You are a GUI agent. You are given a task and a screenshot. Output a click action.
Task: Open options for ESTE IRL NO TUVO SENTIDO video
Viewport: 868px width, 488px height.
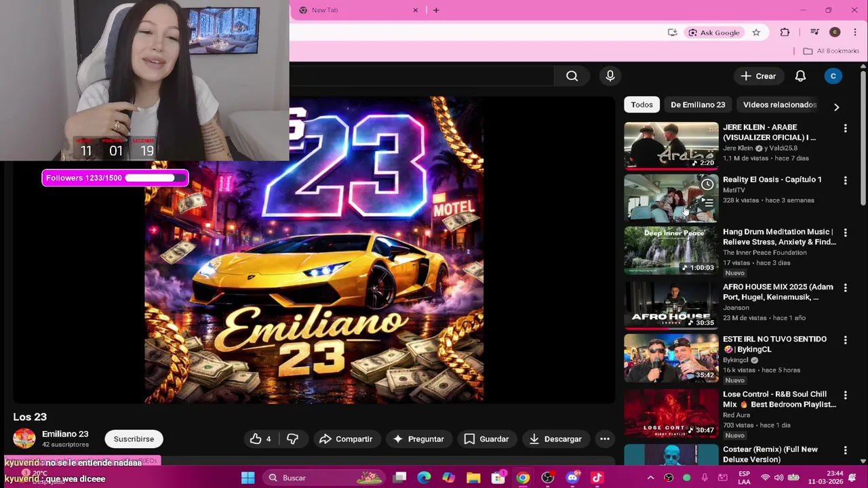[x=845, y=340]
